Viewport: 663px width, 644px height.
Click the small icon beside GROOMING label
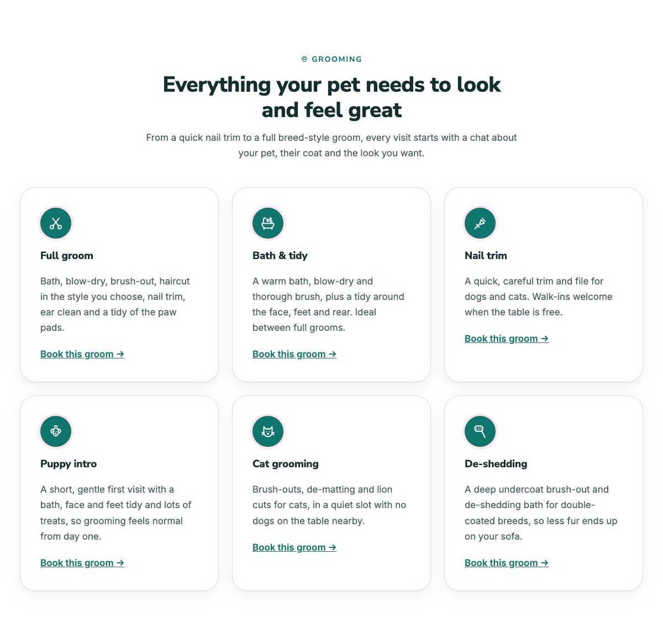304,59
